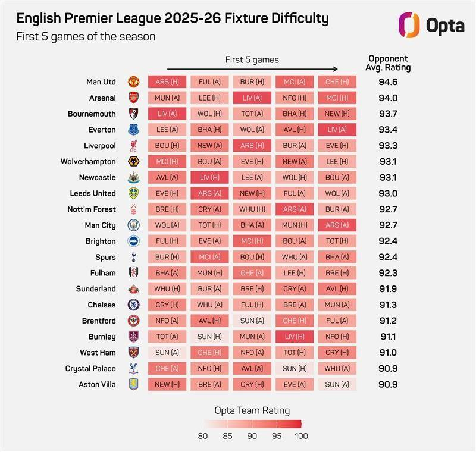Click the First 5 games header label
The image size is (476, 452).
252,59
